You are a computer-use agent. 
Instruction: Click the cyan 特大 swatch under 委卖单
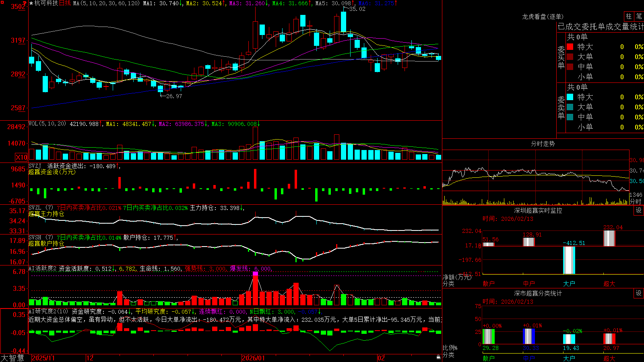point(570,97)
